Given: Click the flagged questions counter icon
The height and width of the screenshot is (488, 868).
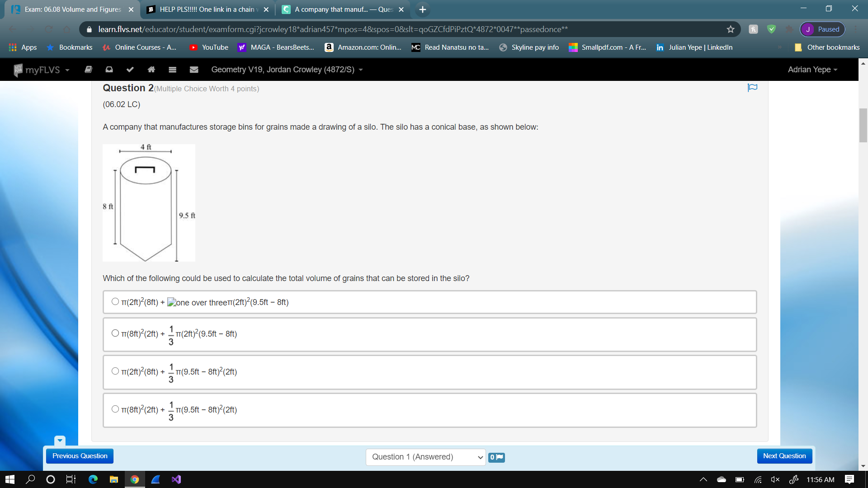Looking at the screenshot, I should coord(496,457).
